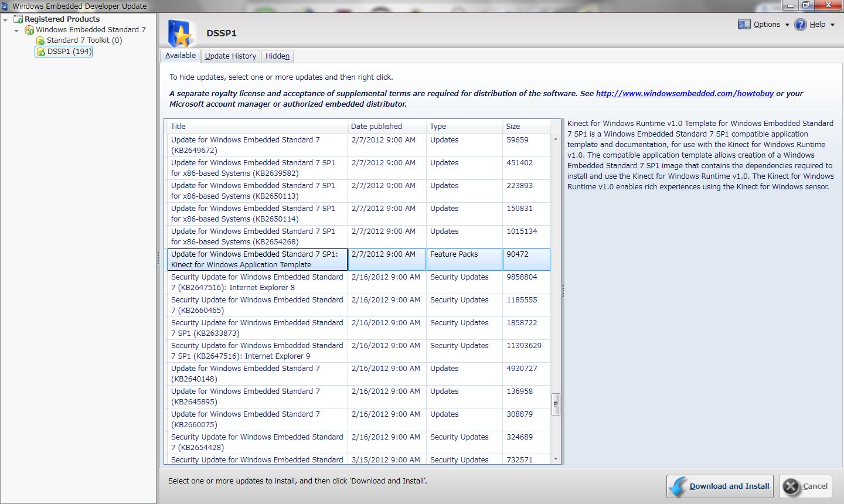
Task: Click the list scrollbar down arrow
Action: pos(556,459)
